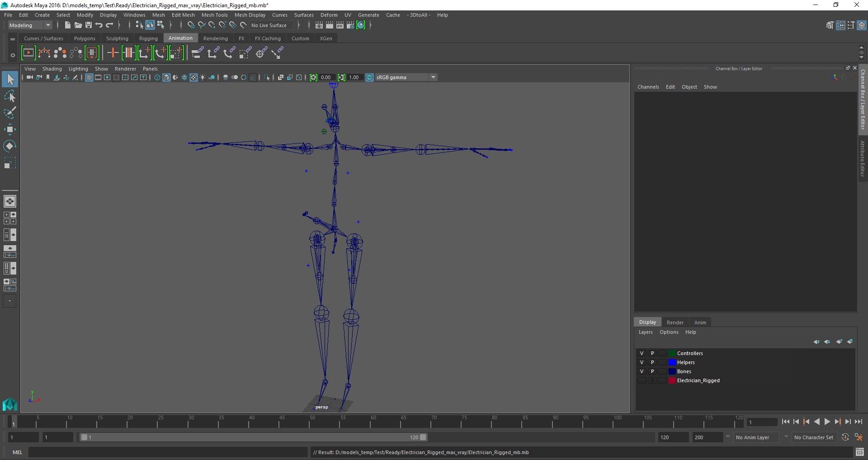
Task: Switch to four-view pane layout
Action: tap(10, 218)
